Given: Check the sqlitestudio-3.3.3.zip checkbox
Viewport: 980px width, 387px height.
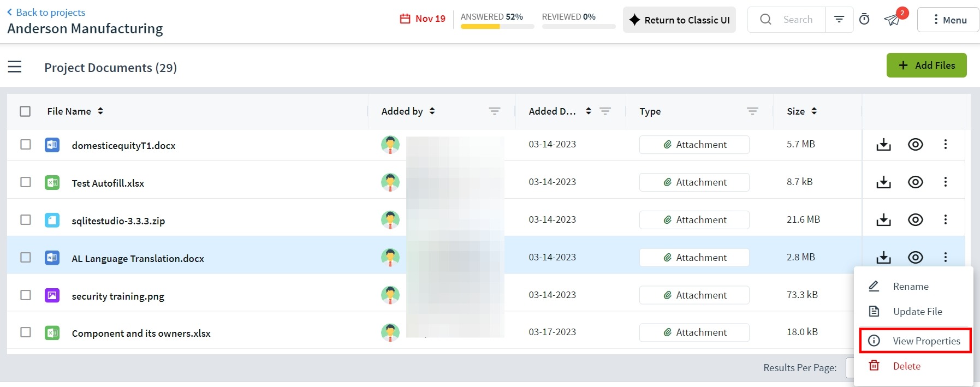Looking at the screenshot, I should point(25,220).
